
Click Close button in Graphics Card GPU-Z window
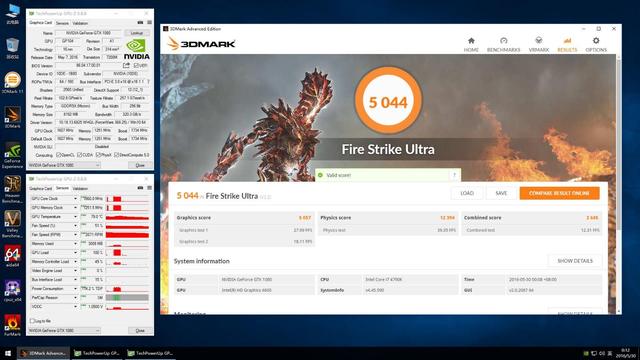click(x=140, y=165)
